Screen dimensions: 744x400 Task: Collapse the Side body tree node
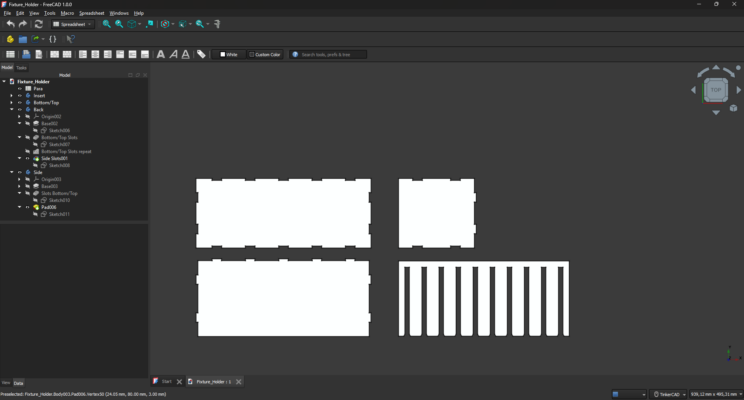pyautogui.click(x=11, y=172)
